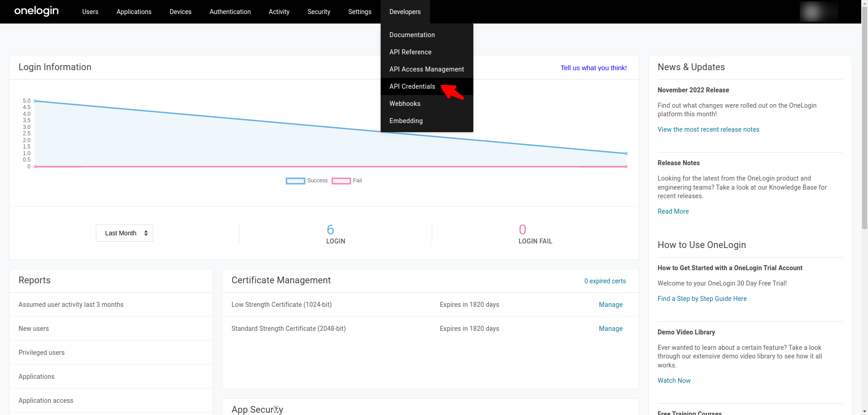Open the Security menu
868x415 pixels.
(319, 12)
